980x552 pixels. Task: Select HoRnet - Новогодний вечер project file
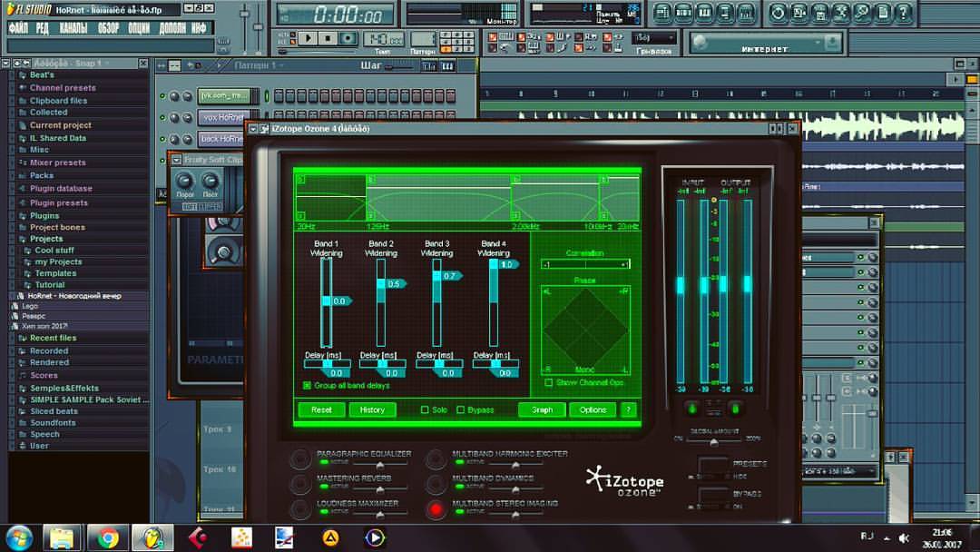pos(74,296)
